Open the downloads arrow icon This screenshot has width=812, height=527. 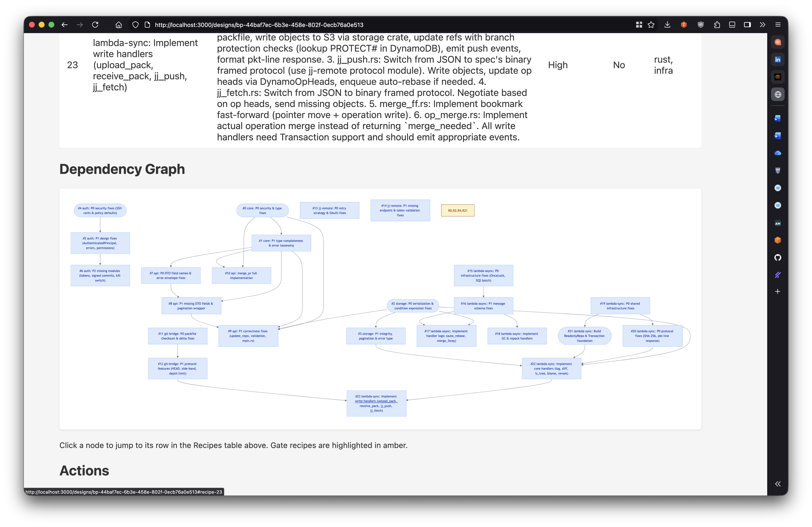click(x=667, y=25)
